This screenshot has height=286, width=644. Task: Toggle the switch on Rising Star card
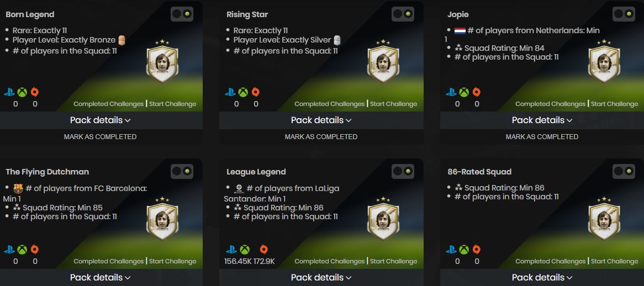coord(403,14)
